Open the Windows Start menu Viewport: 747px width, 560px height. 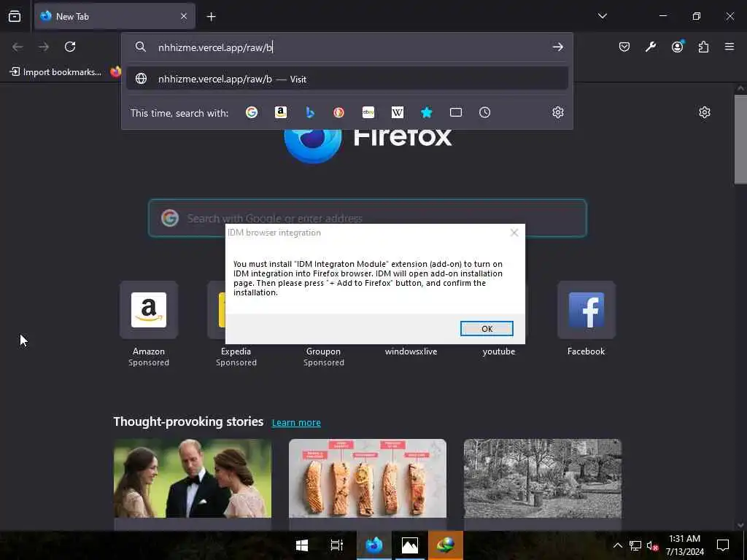301,545
